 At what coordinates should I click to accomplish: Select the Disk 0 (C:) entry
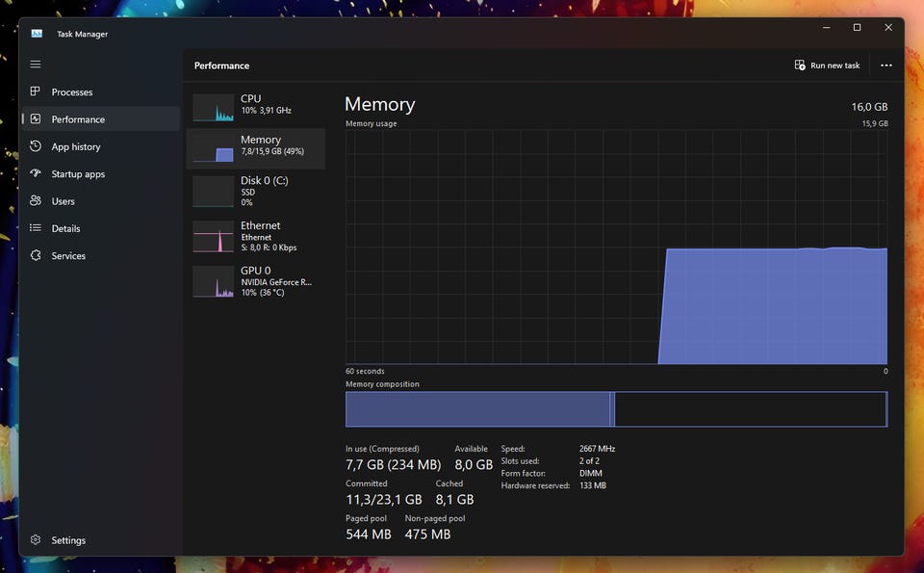255,191
